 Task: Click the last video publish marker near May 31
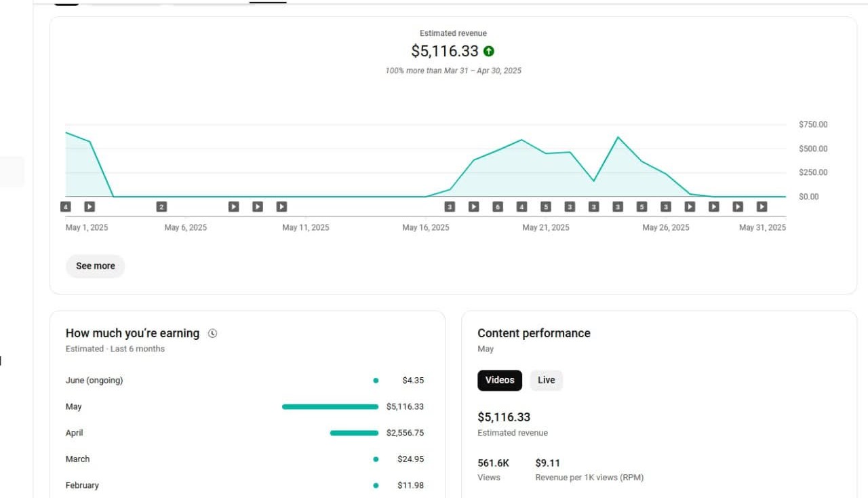(761, 206)
